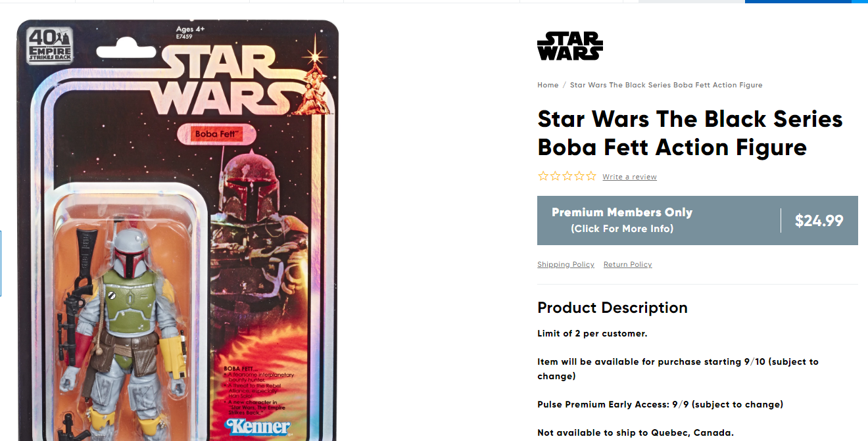
Task: Go to Home in the breadcrumb
Action: pos(548,85)
